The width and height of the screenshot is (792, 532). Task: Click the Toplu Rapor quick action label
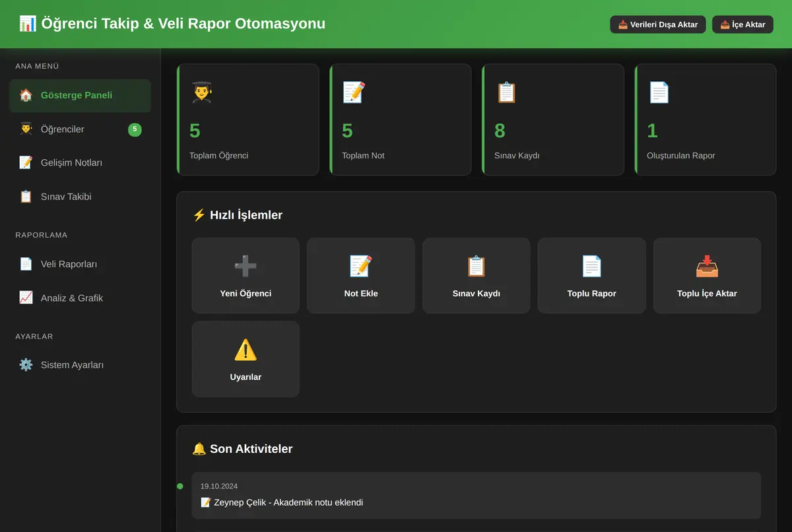point(591,293)
